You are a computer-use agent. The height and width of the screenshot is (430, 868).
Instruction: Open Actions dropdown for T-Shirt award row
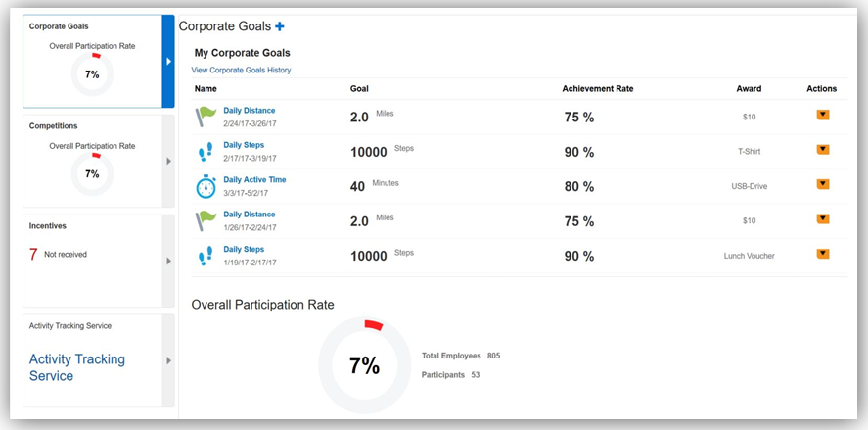pyautogui.click(x=822, y=150)
